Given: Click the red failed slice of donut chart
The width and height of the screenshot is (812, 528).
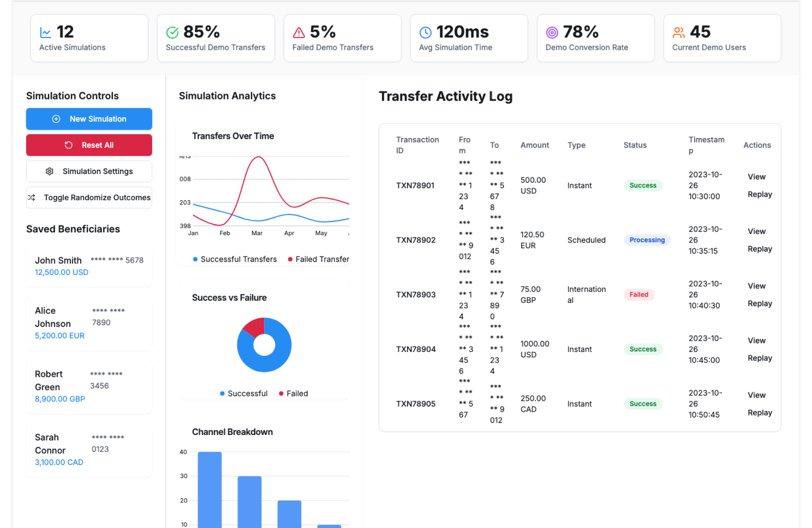Looking at the screenshot, I should click(255, 327).
